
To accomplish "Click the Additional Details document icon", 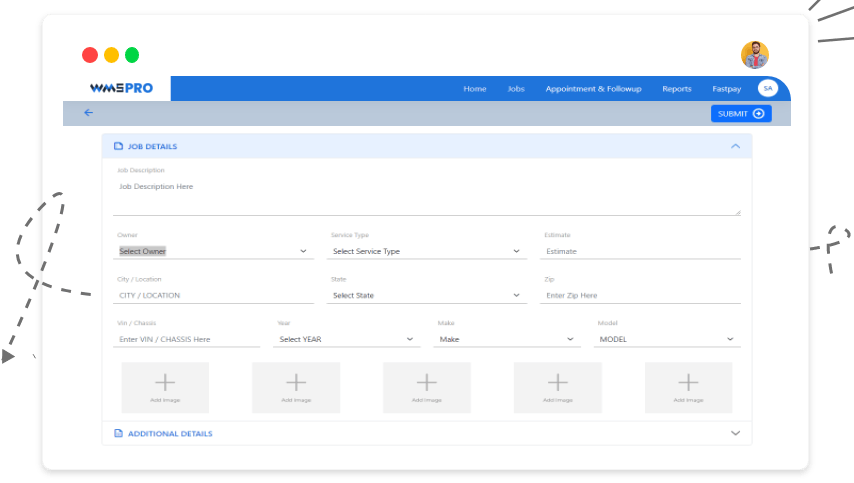I will (x=118, y=434).
